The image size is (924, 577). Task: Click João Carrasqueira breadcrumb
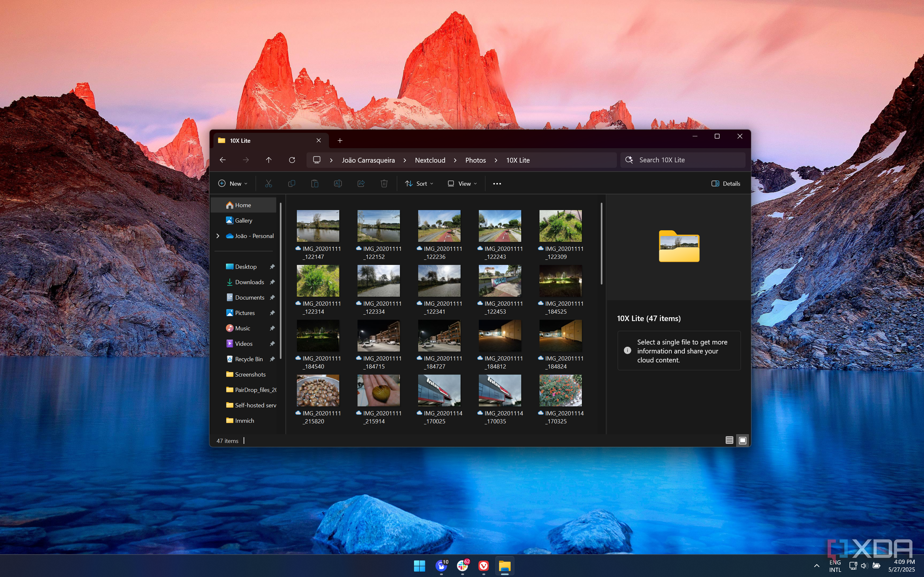[x=368, y=160]
